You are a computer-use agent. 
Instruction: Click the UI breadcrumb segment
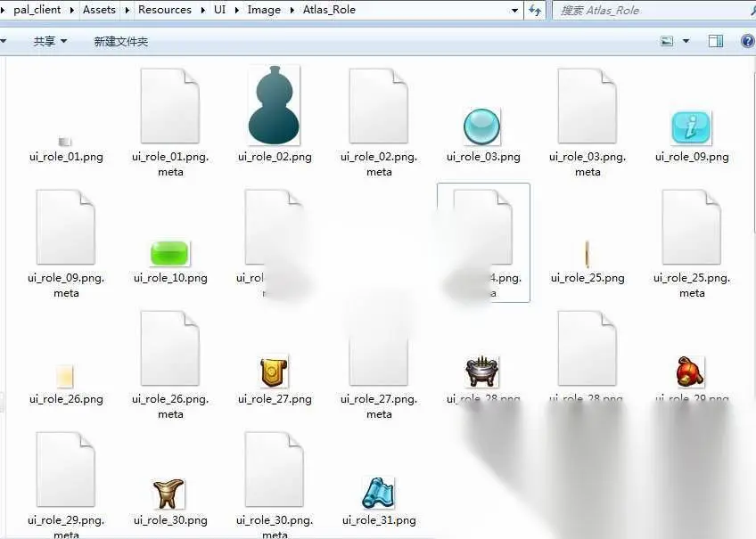click(219, 10)
